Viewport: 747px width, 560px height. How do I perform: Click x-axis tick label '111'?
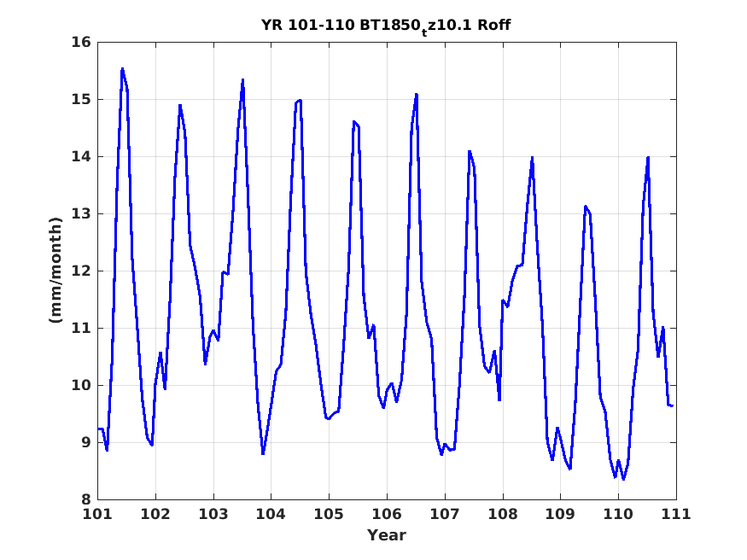pos(676,514)
